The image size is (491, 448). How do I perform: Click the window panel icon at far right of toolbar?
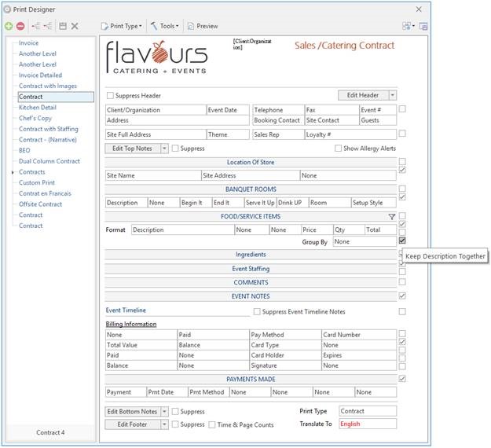423,26
